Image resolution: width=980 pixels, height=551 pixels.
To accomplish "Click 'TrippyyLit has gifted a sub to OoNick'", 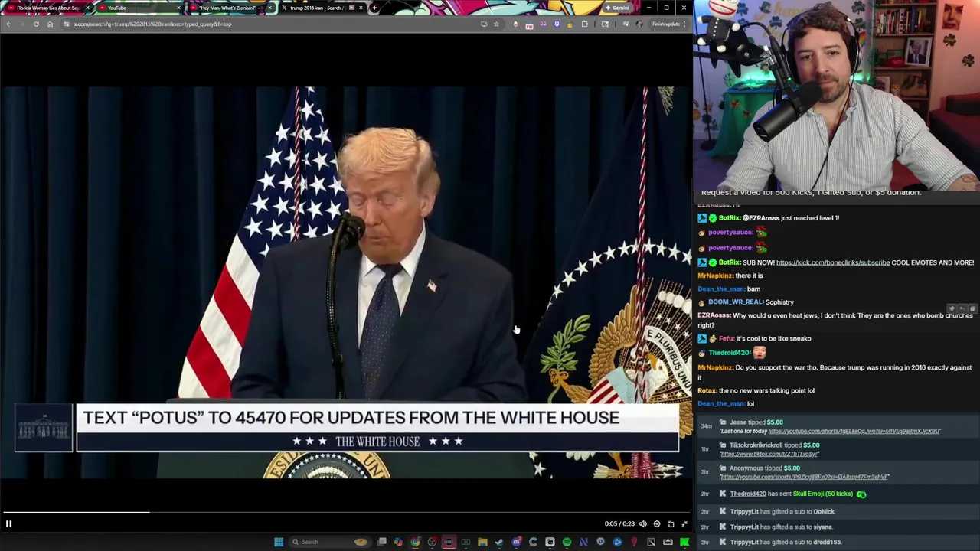I will click(x=782, y=511).
